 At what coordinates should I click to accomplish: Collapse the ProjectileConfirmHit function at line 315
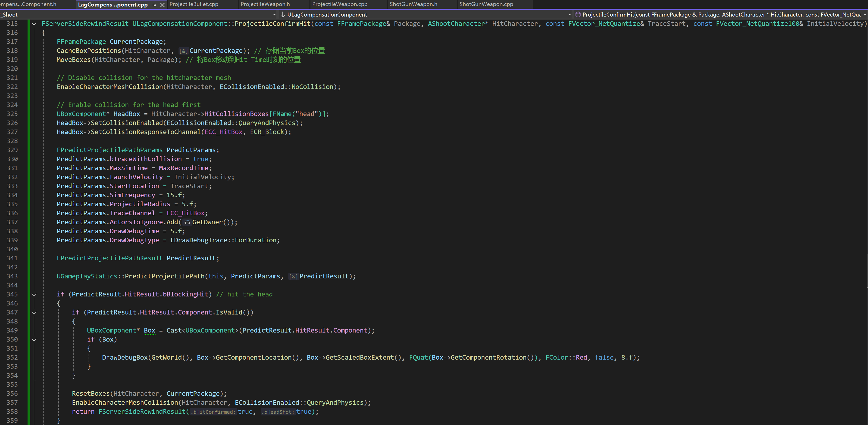click(x=34, y=24)
